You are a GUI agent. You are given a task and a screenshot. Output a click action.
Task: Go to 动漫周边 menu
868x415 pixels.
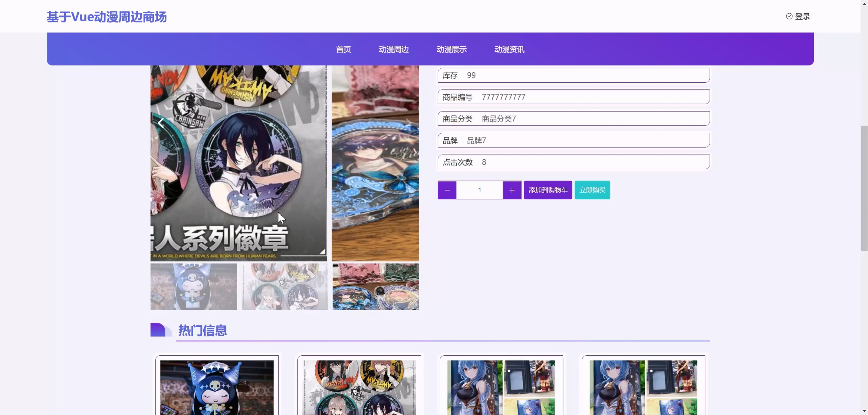coord(393,49)
